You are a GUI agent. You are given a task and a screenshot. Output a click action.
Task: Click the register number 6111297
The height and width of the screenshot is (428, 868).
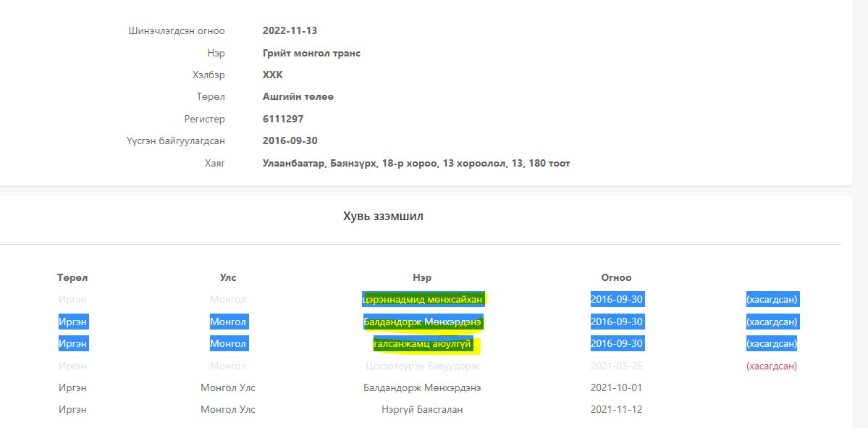[x=283, y=119]
